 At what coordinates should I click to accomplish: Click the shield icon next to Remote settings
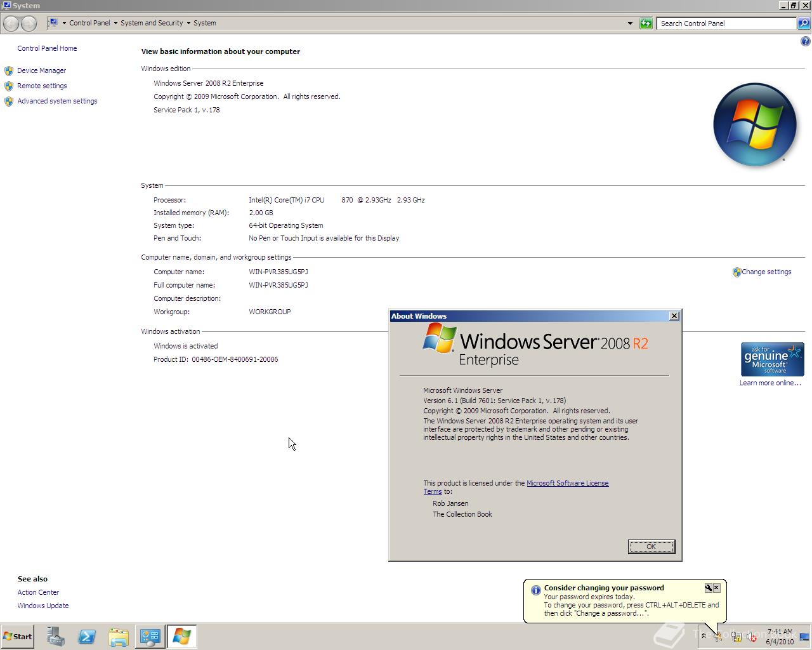pos(9,86)
